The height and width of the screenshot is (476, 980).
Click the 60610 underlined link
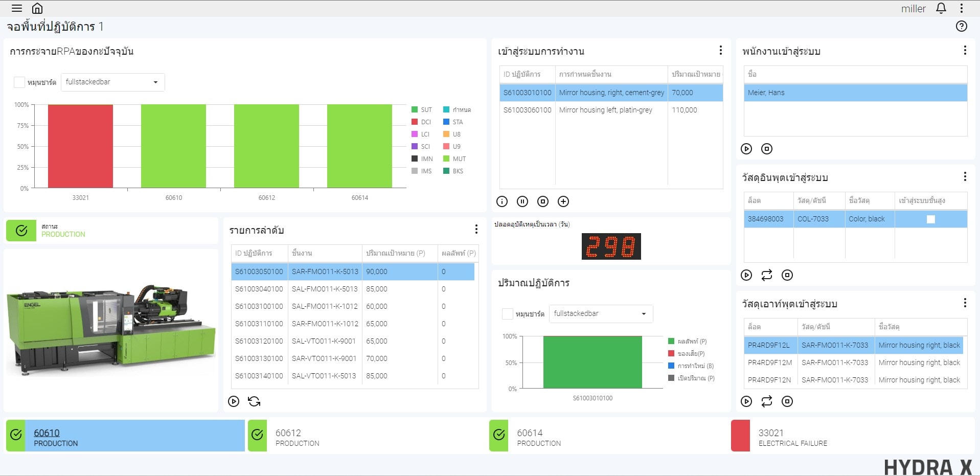click(x=47, y=433)
